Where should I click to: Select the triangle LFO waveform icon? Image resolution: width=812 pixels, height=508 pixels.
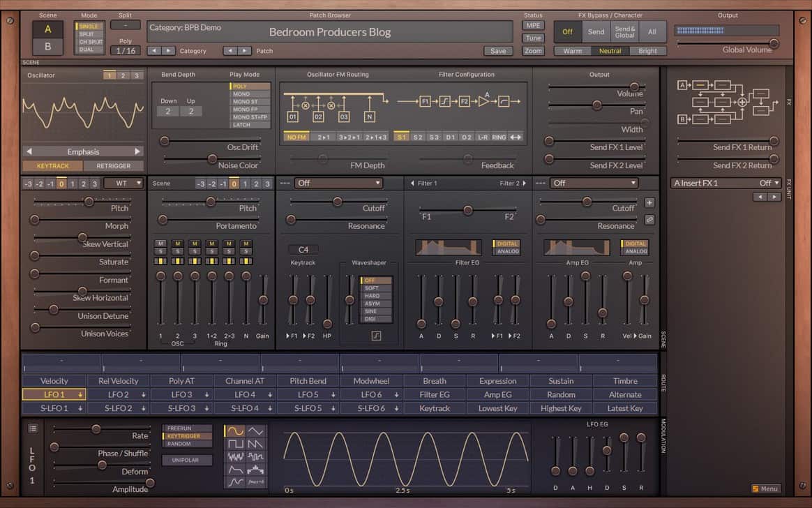256,431
